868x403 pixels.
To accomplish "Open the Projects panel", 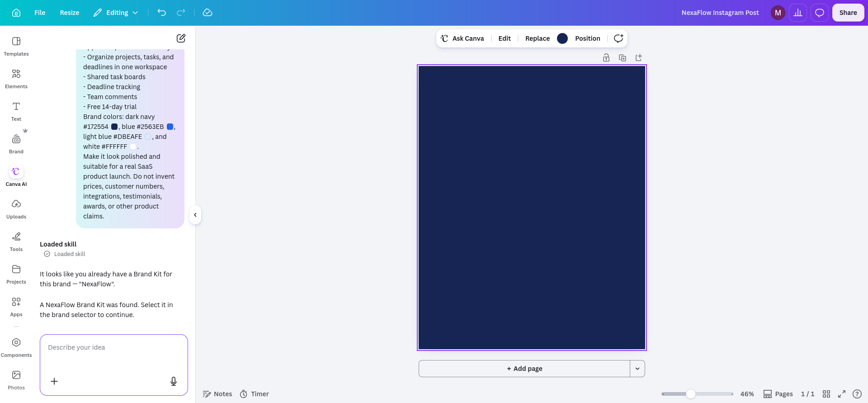I will click(x=16, y=274).
